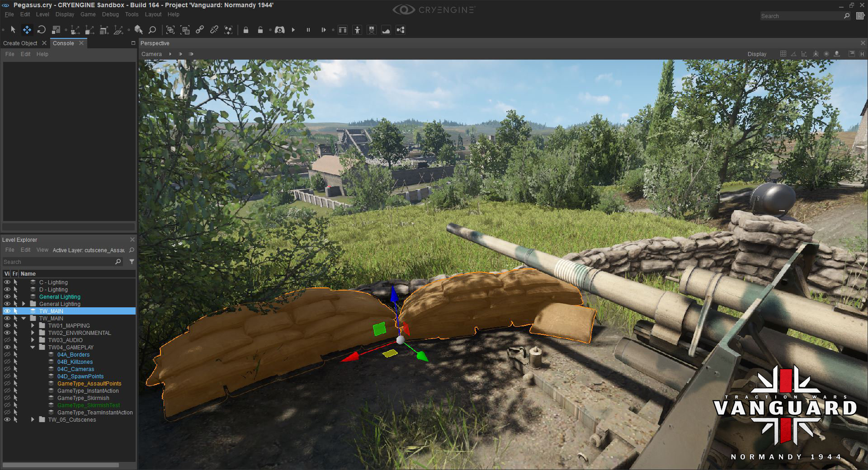
Task: Select the 04D_SpawnPoints layer
Action: tap(80, 376)
